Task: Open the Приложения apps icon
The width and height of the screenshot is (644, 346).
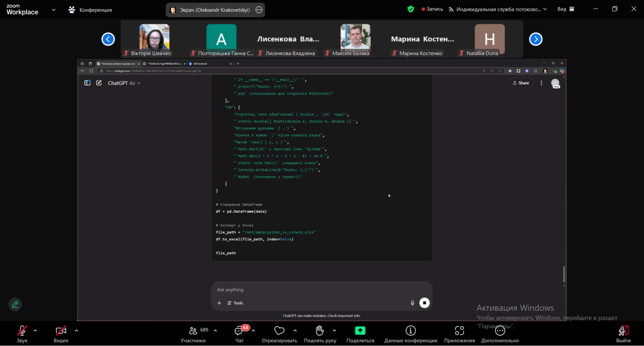Action: point(459,331)
